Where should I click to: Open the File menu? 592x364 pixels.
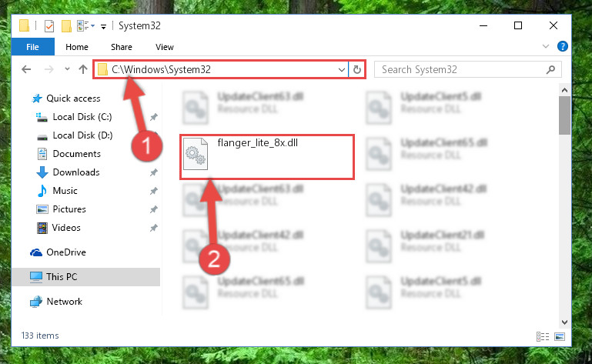coord(32,47)
